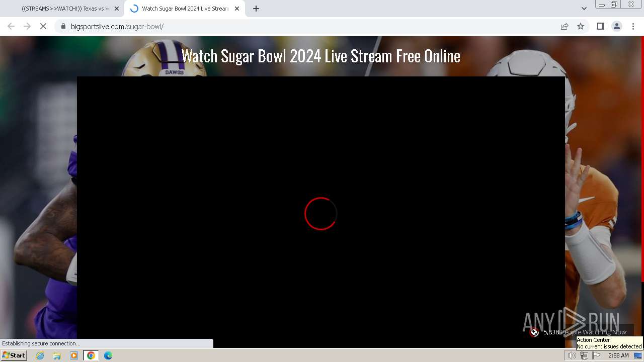Select the Chrome taskbar button
The height and width of the screenshot is (362, 644).
tap(91, 355)
